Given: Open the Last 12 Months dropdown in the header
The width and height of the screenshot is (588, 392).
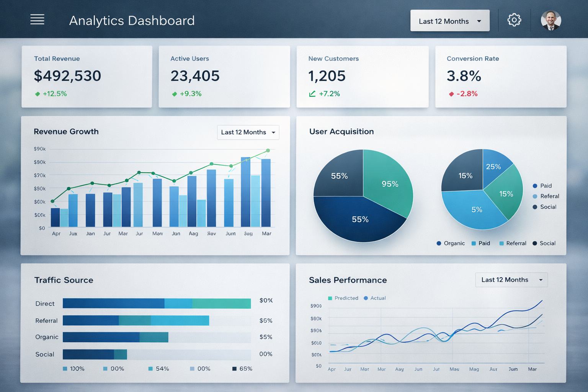Looking at the screenshot, I should tap(450, 21).
